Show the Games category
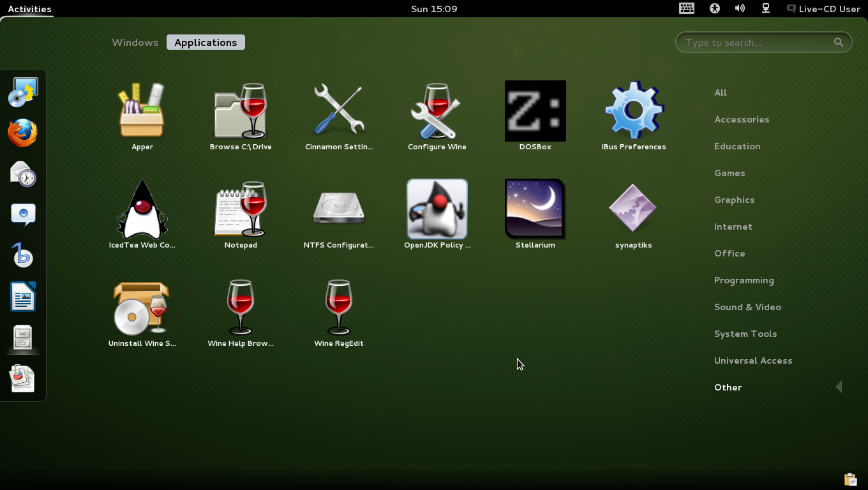Screen dimensions: 868x490 point(730,173)
